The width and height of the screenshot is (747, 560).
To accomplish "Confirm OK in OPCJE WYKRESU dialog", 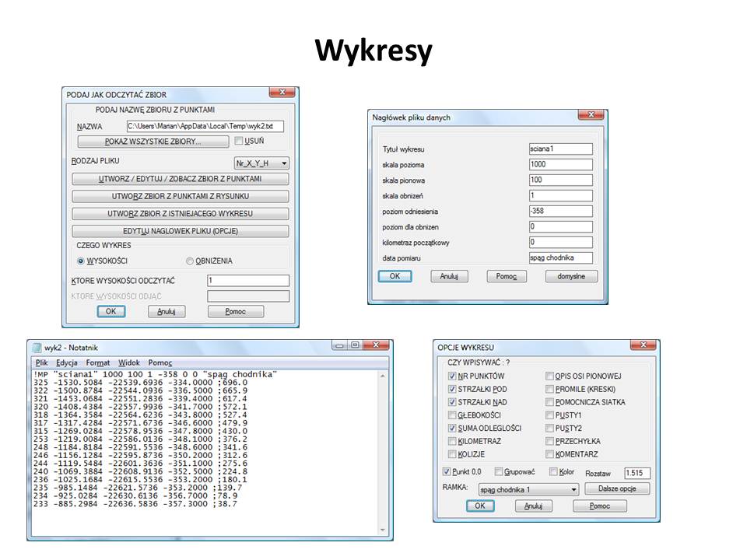I will coord(480,506).
